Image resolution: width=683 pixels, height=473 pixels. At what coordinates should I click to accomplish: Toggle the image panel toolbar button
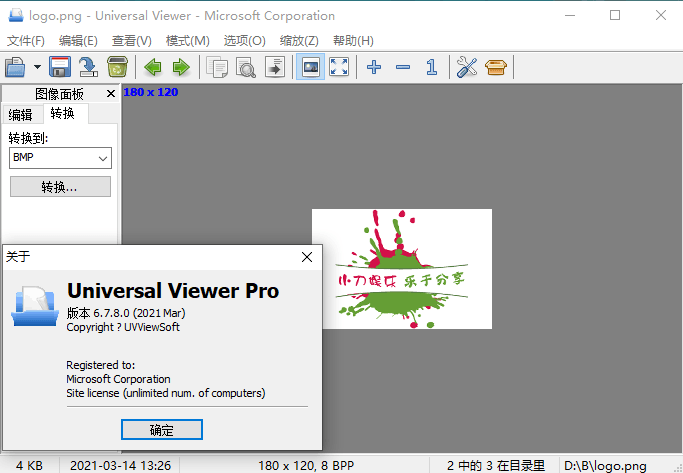click(x=311, y=67)
